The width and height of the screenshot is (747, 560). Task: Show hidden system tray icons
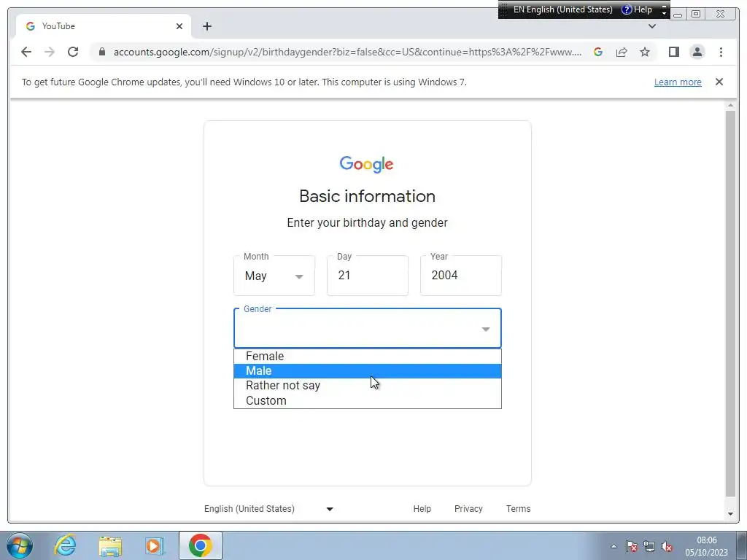coord(614,546)
